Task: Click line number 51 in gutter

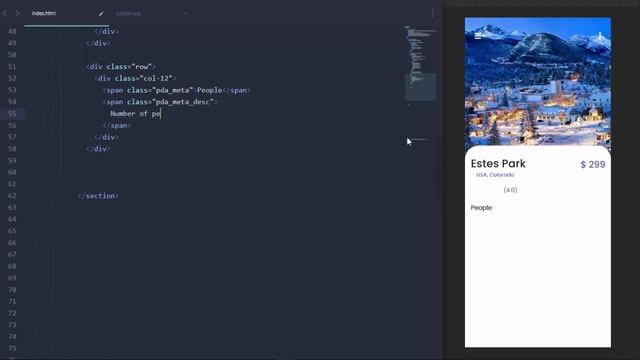Action: [12, 67]
